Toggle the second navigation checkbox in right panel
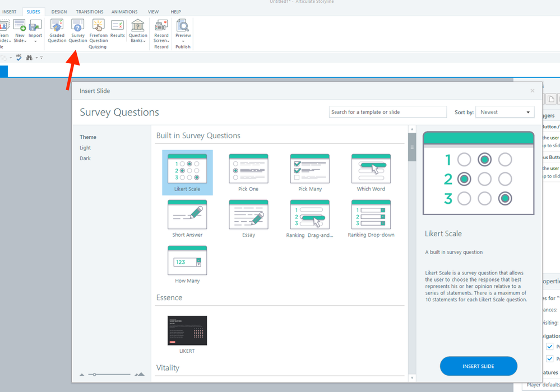This screenshot has width=560, height=392. (550, 358)
